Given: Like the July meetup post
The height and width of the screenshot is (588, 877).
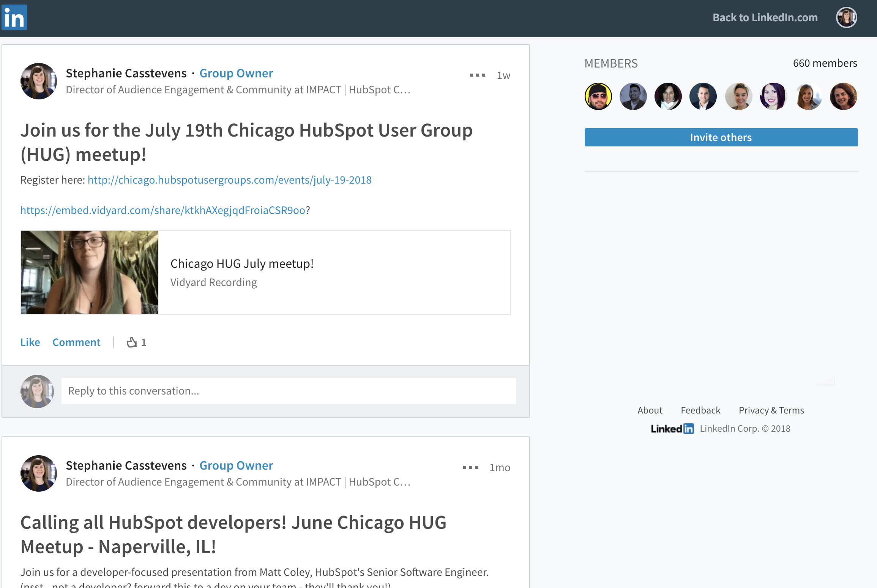Looking at the screenshot, I should [30, 342].
